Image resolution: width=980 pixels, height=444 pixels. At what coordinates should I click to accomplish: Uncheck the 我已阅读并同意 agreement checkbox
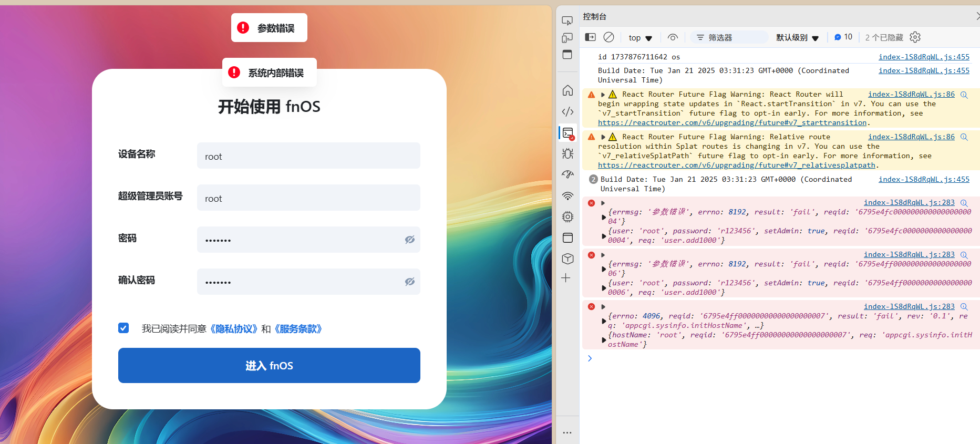tap(123, 328)
